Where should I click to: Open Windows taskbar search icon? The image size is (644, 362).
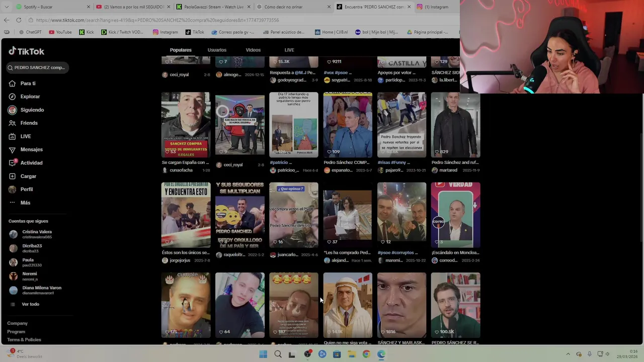[278, 354]
